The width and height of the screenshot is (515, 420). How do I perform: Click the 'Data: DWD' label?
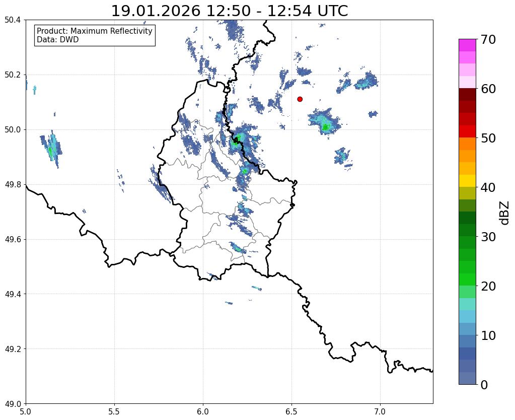point(58,40)
